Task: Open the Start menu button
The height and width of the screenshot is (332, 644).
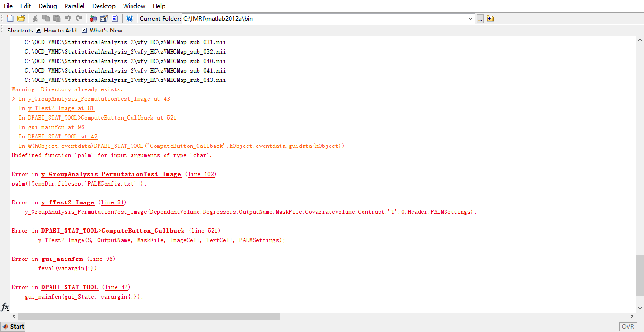Action: coord(13,326)
